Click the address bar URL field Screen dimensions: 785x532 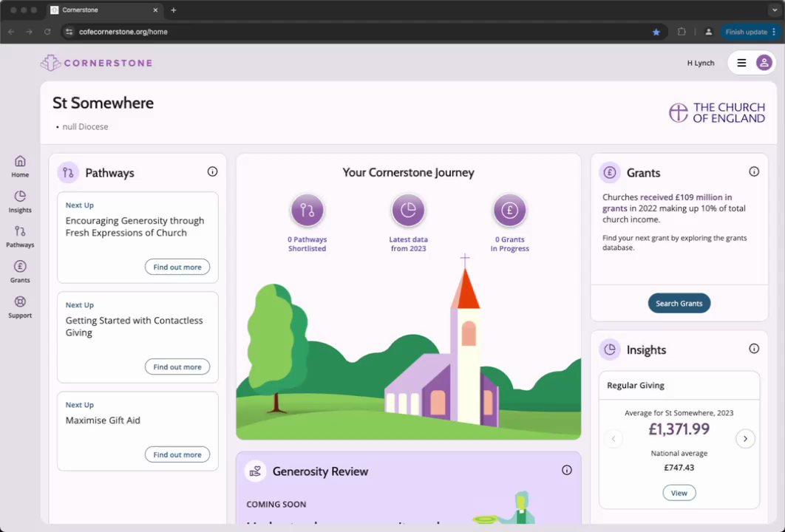[364, 32]
